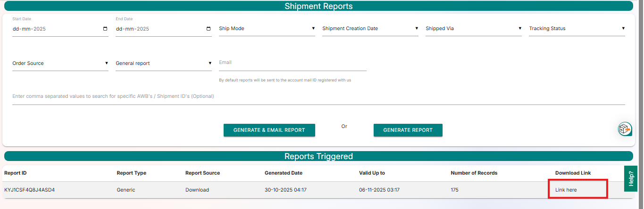Click the Number of Records column header

[474, 173]
